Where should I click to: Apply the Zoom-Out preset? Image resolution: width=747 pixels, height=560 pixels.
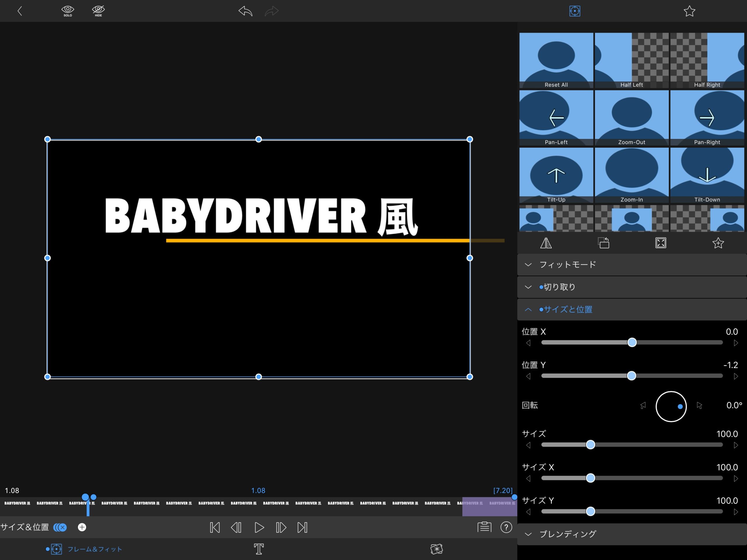tap(631, 118)
